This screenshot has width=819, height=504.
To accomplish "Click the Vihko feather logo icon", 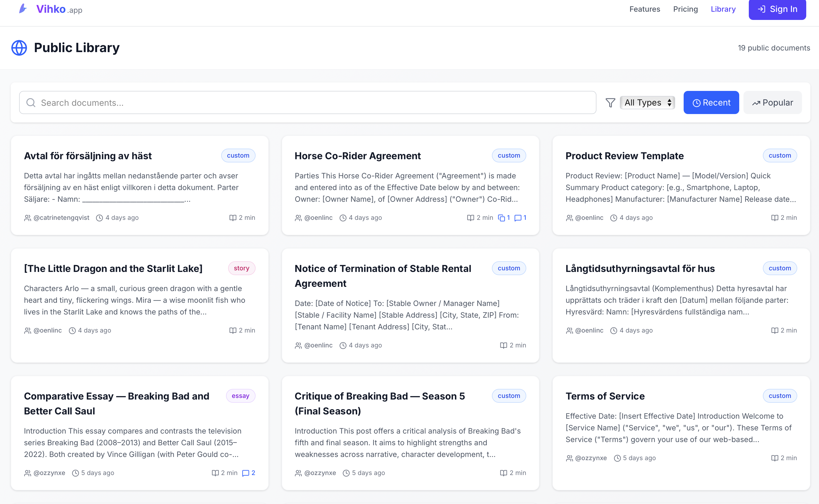I will click(23, 8).
